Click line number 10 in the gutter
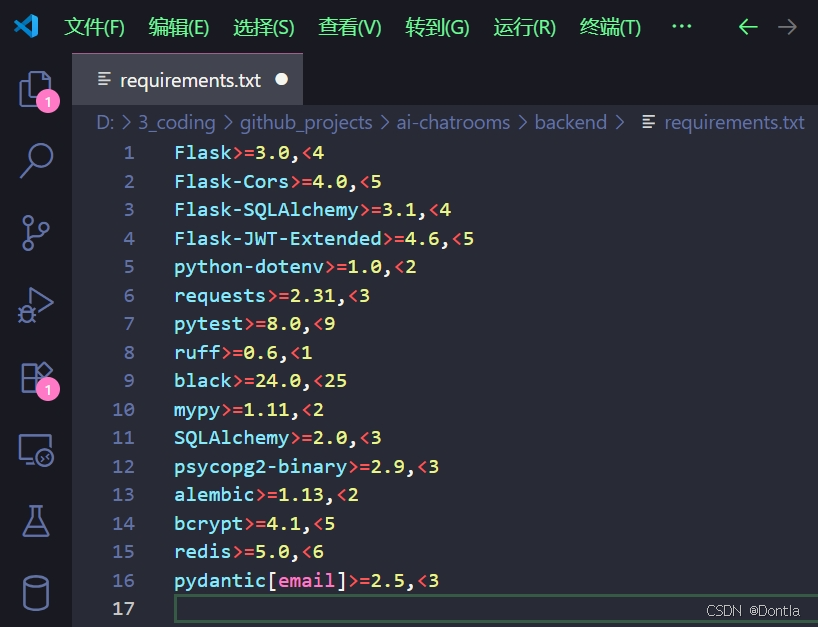818x627 pixels. [x=123, y=409]
